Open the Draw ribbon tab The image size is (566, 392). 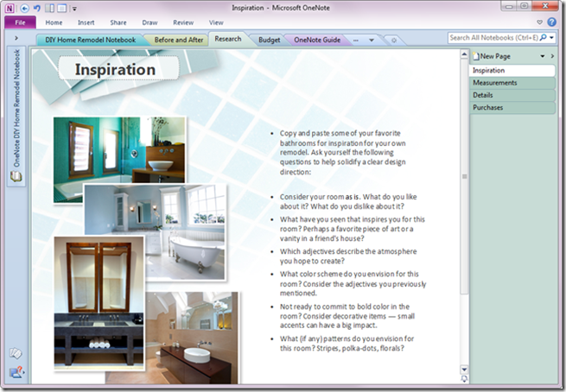pyautogui.click(x=149, y=22)
